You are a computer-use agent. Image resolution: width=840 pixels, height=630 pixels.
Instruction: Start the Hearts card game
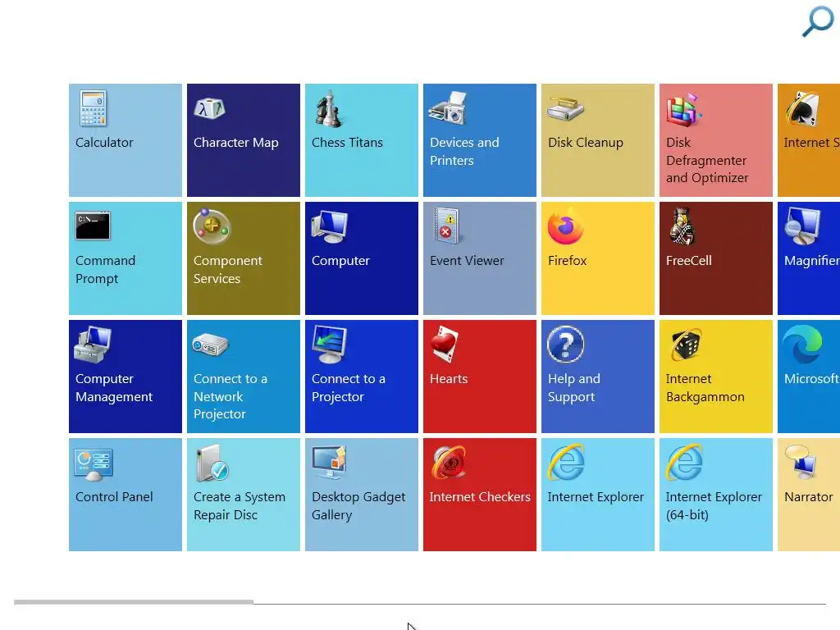tap(479, 377)
